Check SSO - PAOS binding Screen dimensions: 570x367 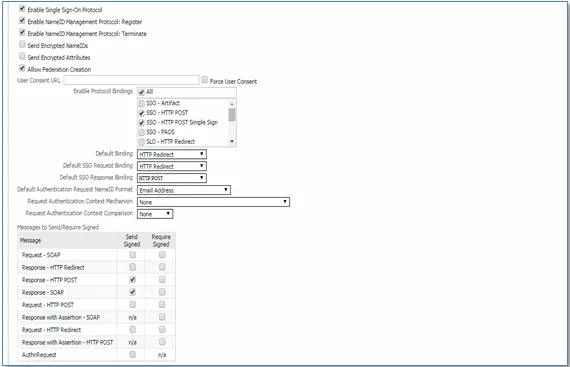click(x=142, y=133)
